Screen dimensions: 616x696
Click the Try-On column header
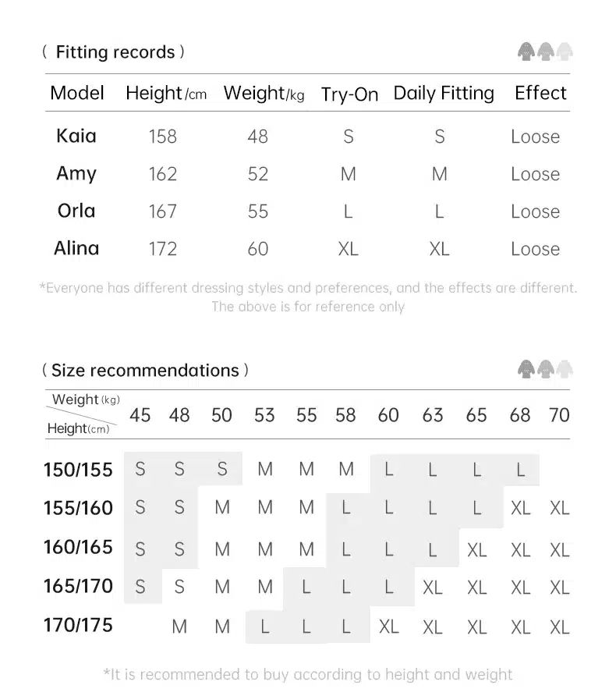(x=349, y=94)
